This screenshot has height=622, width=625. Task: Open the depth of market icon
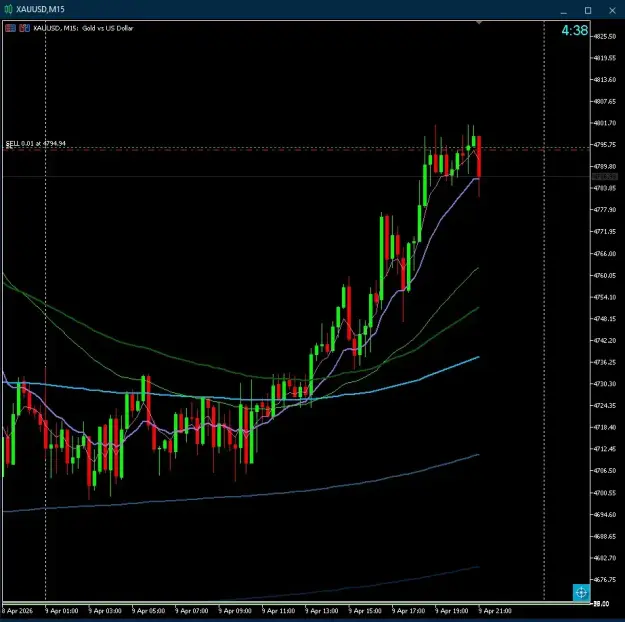point(24,28)
